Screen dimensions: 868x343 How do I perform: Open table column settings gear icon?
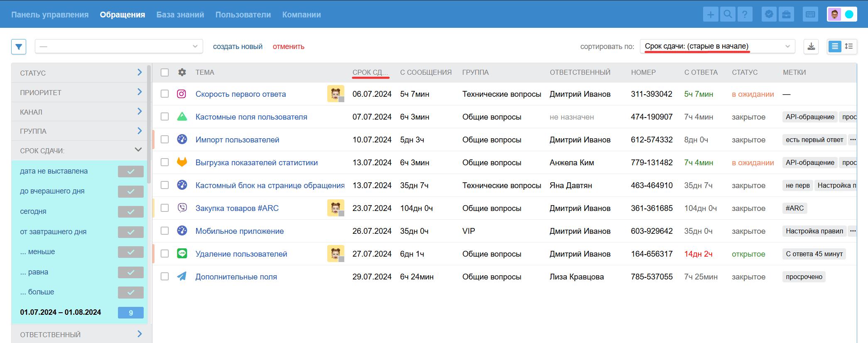coord(182,72)
